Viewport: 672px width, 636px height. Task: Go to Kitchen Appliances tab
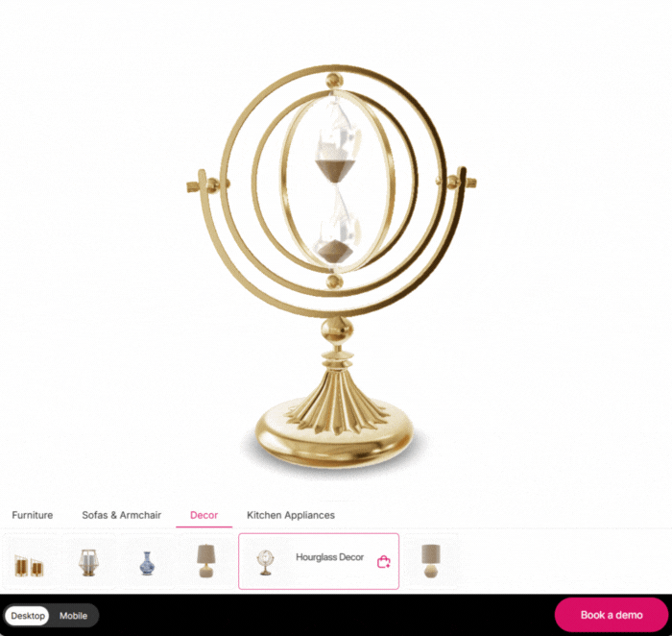pos(291,515)
